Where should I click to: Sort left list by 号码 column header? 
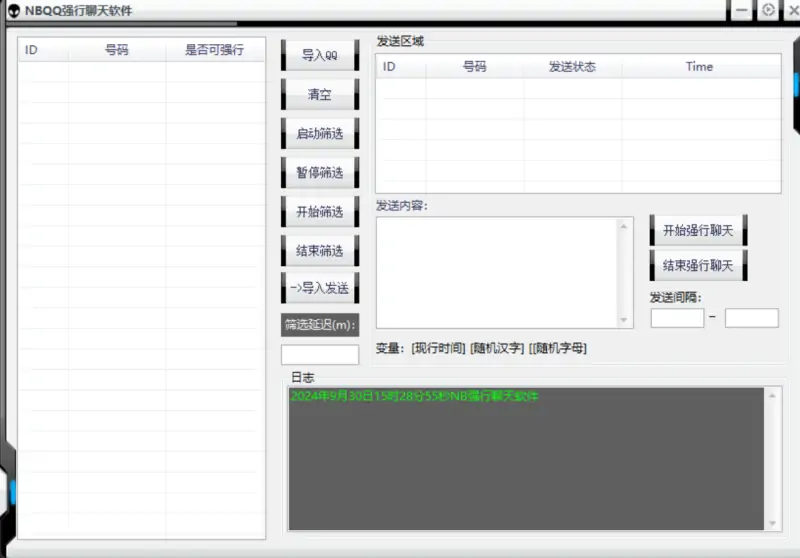117,50
